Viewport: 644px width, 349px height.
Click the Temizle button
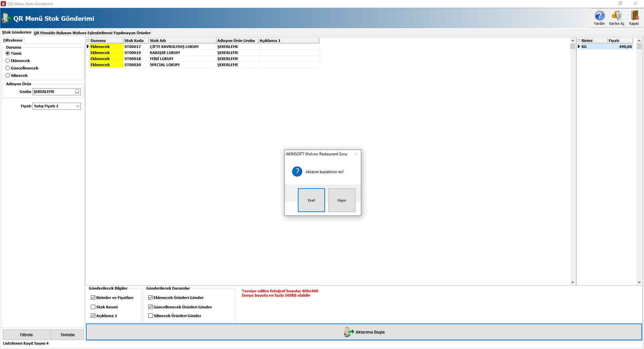coord(67,335)
